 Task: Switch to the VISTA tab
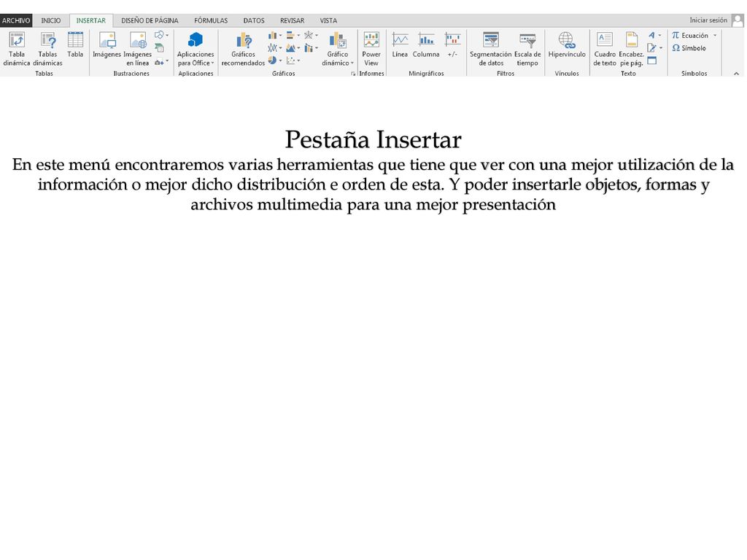click(328, 20)
